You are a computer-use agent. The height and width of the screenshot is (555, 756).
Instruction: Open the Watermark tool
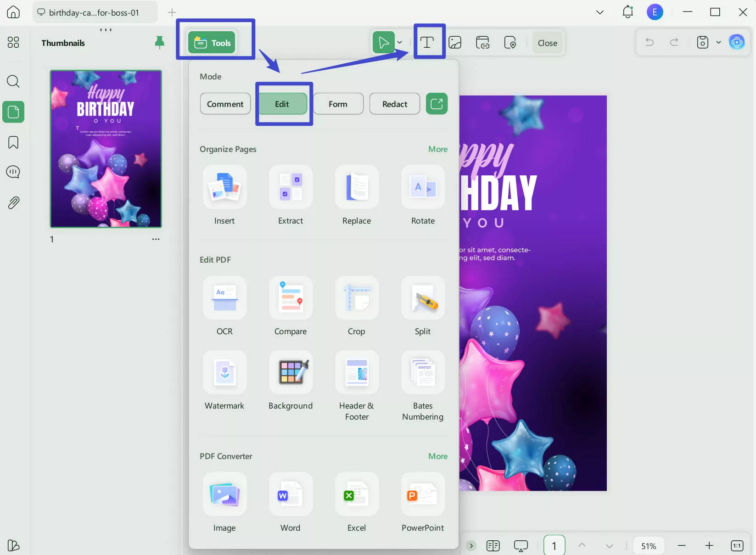click(x=224, y=373)
